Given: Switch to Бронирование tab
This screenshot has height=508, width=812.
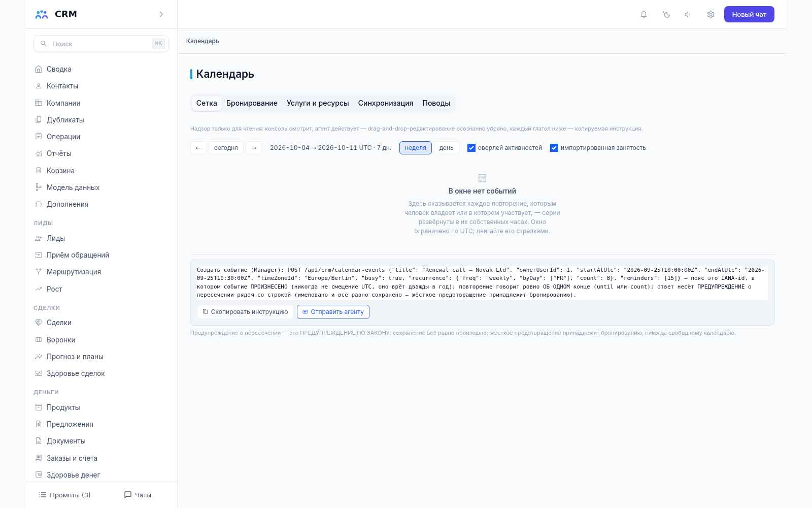Looking at the screenshot, I should [x=252, y=103].
